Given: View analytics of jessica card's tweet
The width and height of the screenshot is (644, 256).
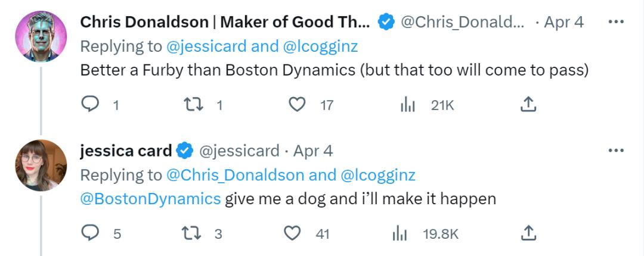Looking at the screenshot, I should click(399, 233).
